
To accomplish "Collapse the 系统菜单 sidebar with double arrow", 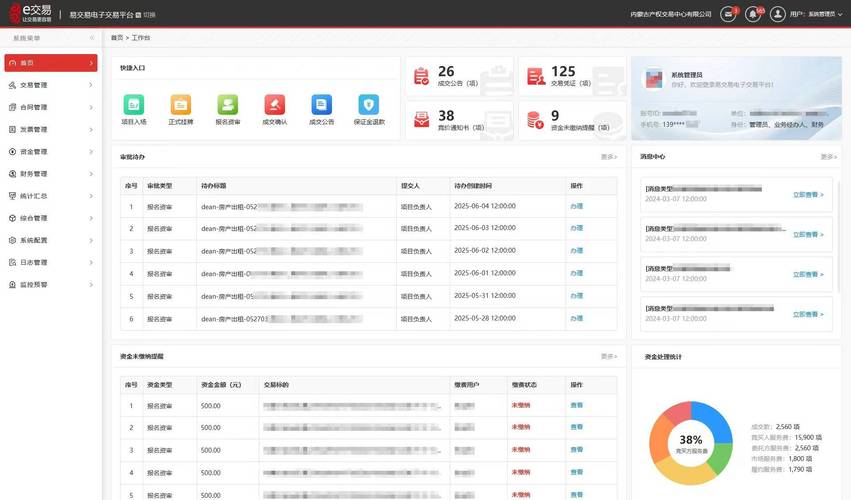I will click(92, 38).
